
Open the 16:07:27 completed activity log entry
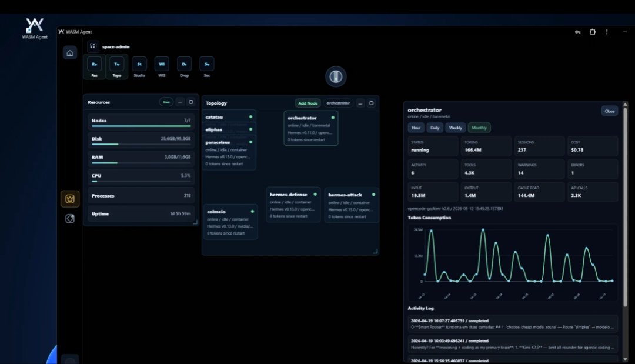coord(513,324)
